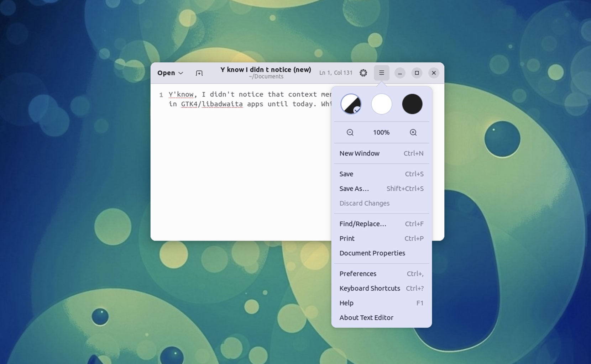
Task: Select the light theme style
Action: [381, 104]
